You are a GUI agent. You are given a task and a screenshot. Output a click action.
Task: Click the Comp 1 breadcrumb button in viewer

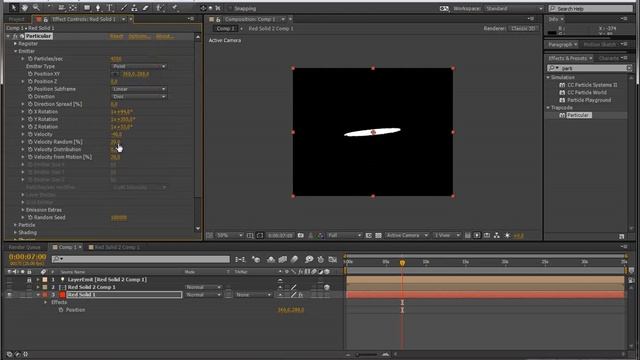[226, 29]
